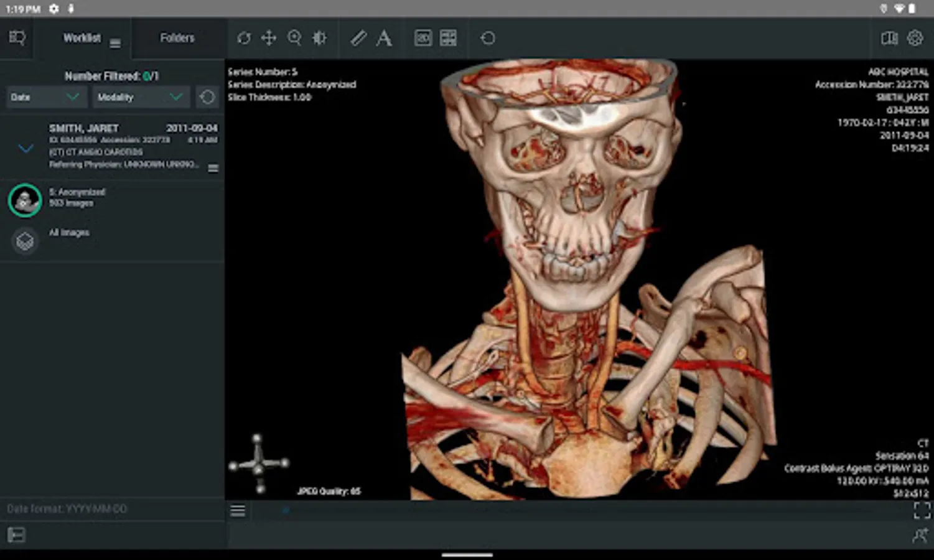This screenshot has height=560, width=934.
Task: Open the Anonymized series thumbnail
Action: [25, 200]
